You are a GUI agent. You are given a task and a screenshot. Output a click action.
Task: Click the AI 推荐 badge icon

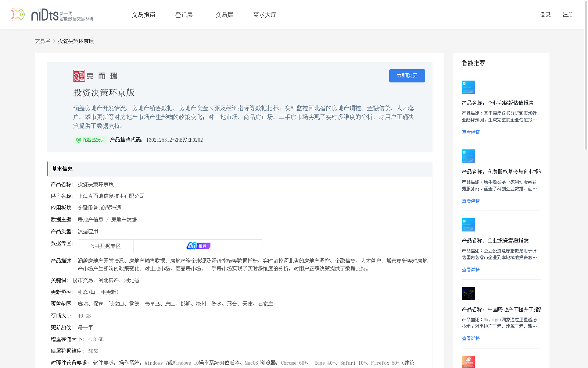click(198, 246)
